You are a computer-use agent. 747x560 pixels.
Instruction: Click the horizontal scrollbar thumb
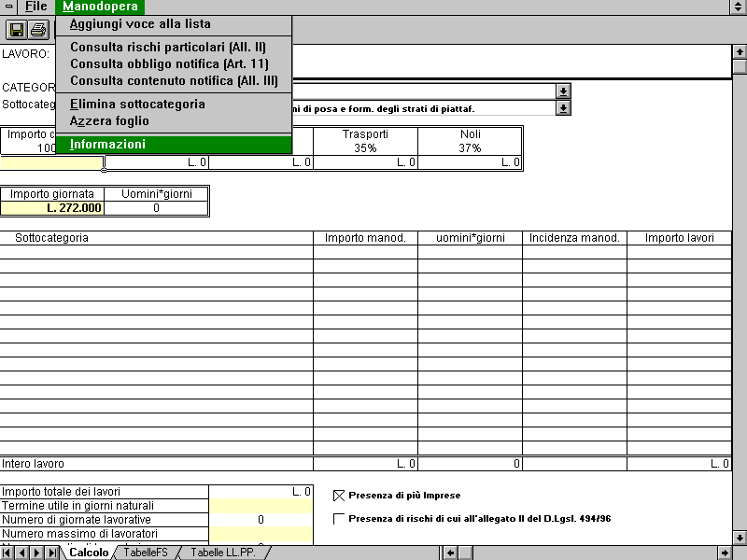point(465,553)
